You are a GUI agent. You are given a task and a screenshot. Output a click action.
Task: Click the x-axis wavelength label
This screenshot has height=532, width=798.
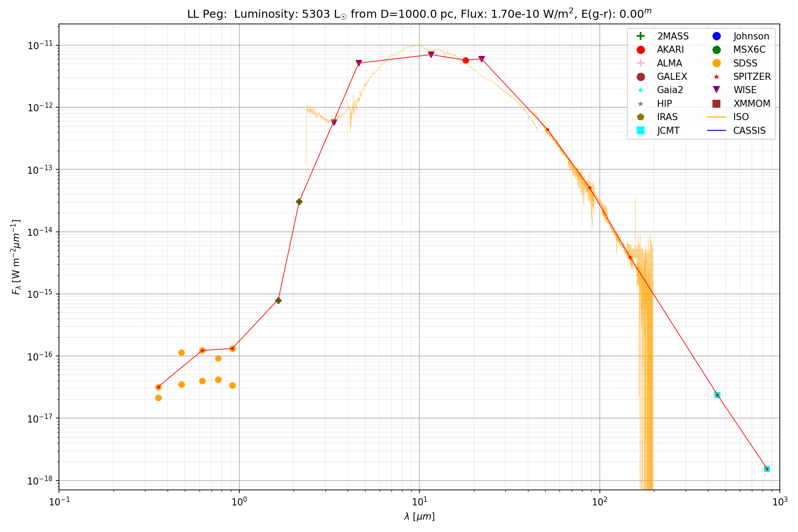(419, 516)
